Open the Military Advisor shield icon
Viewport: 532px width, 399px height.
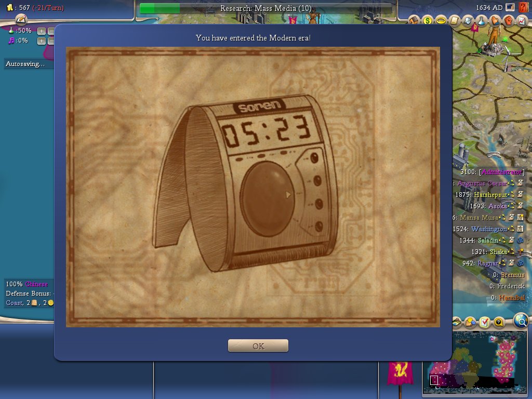click(x=468, y=21)
